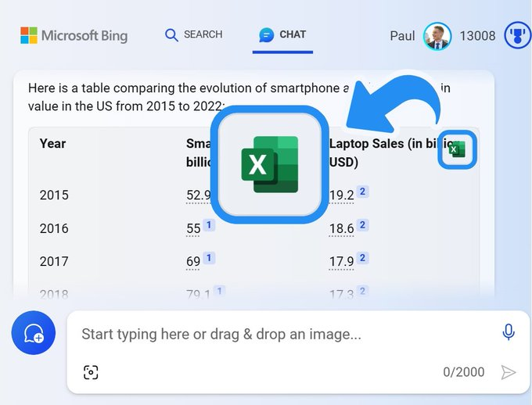Viewport: 532px width, 405px height.
Task: Open the Search tab
Action: pyautogui.click(x=194, y=35)
